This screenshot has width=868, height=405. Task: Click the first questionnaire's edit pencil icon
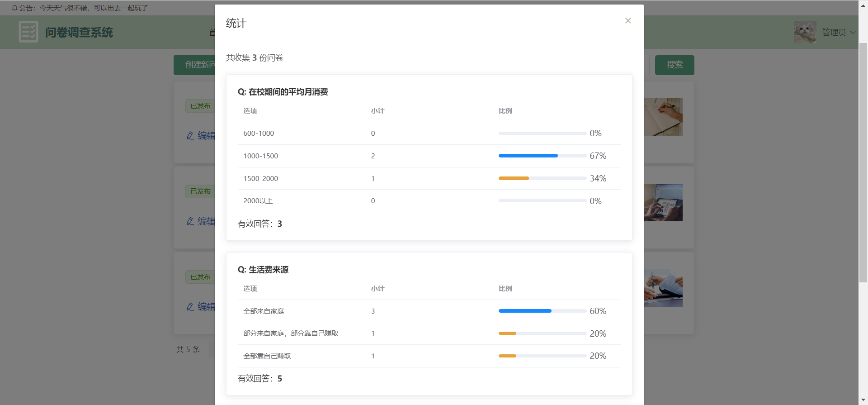pos(190,136)
